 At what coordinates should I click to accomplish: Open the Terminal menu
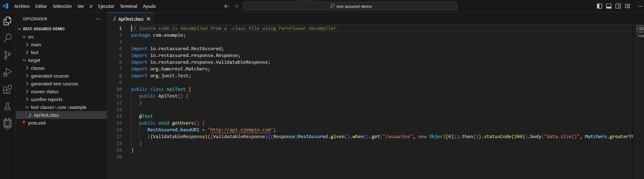coord(128,6)
